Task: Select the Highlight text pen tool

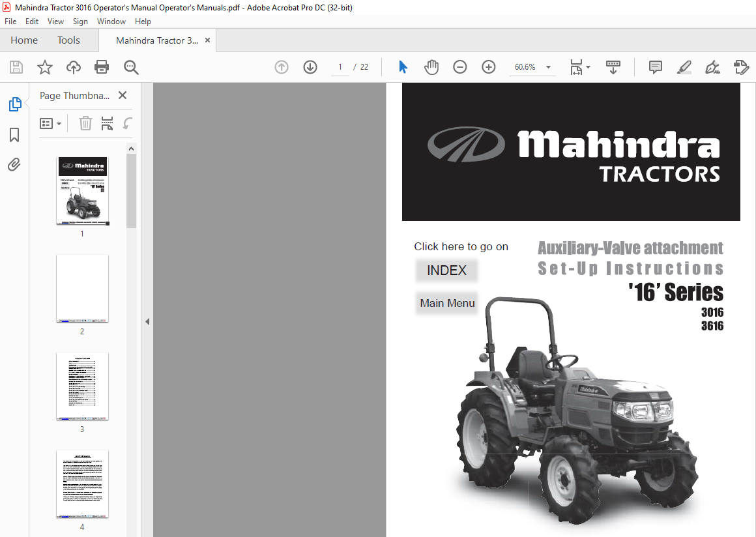Action: click(x=684, y=67)
